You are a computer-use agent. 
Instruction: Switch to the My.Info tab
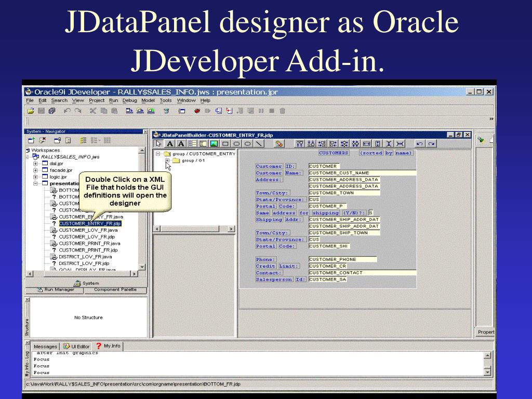[108, 345]
